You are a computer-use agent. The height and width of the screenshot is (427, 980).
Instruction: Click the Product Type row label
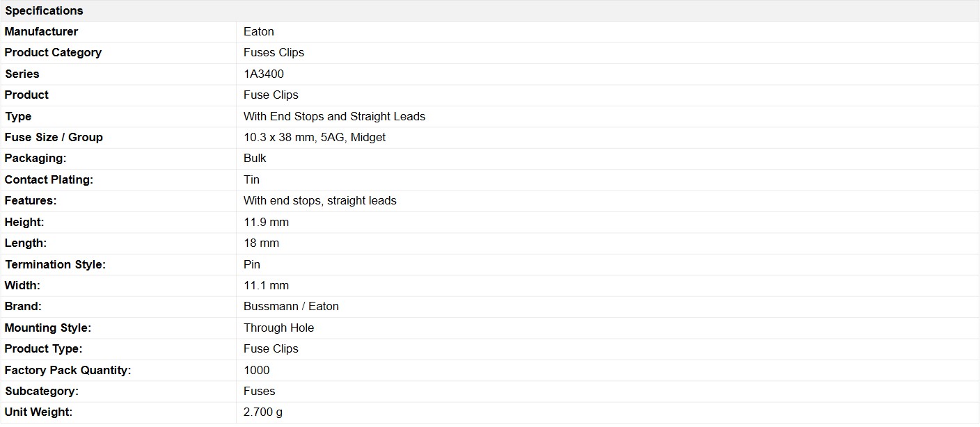click(43, 348)
